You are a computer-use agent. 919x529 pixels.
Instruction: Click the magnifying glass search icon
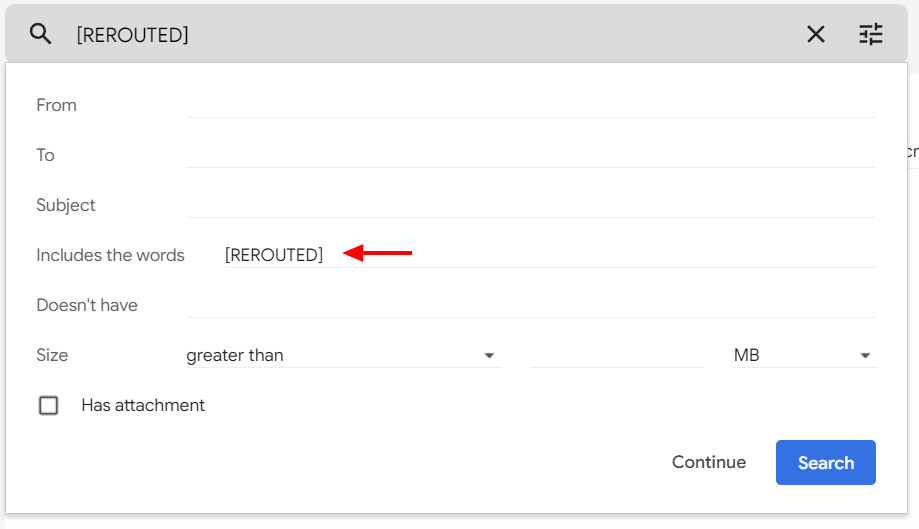tap(40, 34)
